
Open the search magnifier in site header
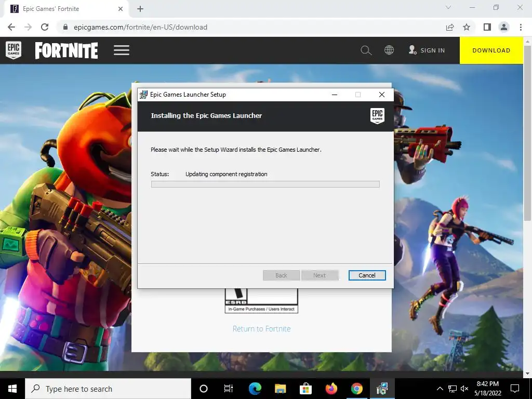pos(366,50)
